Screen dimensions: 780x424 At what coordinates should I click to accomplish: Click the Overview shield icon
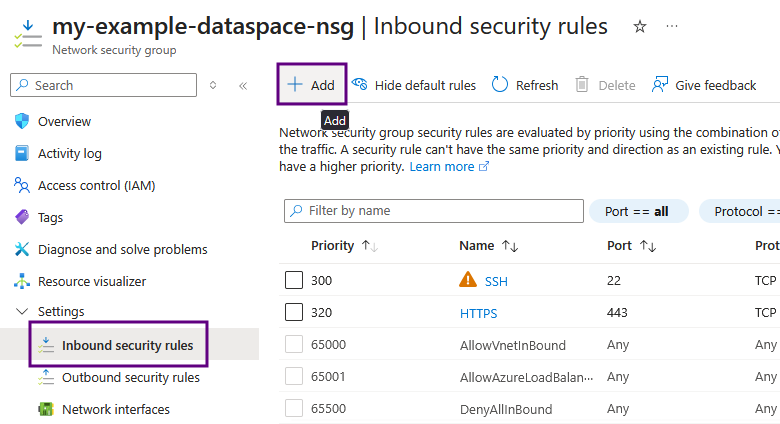(x=22, y=121)
